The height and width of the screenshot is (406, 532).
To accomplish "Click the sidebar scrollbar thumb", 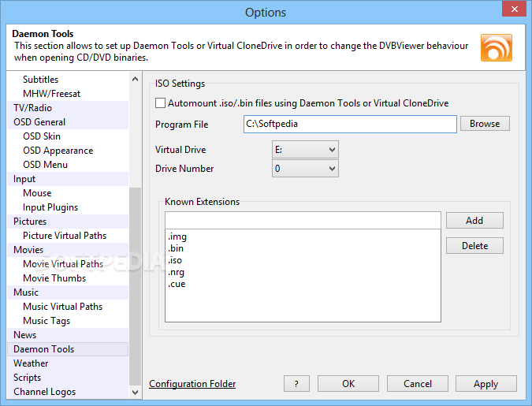I will pyautogui.click(x=135, y=287).
